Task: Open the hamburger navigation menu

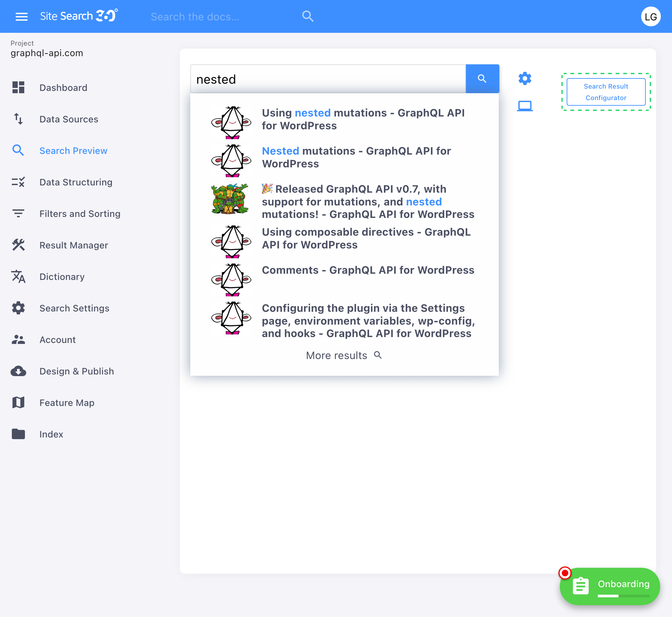Action: [x=21, y=16]
